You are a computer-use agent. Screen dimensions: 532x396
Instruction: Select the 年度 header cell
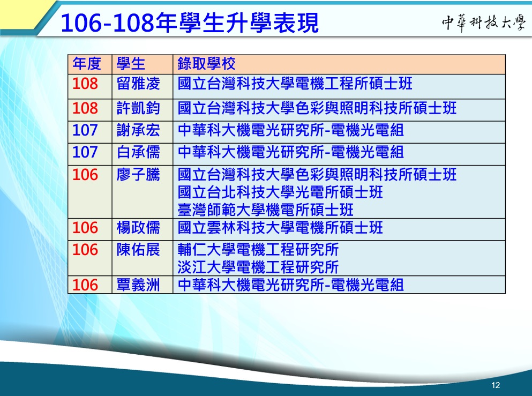coord(90,64)
